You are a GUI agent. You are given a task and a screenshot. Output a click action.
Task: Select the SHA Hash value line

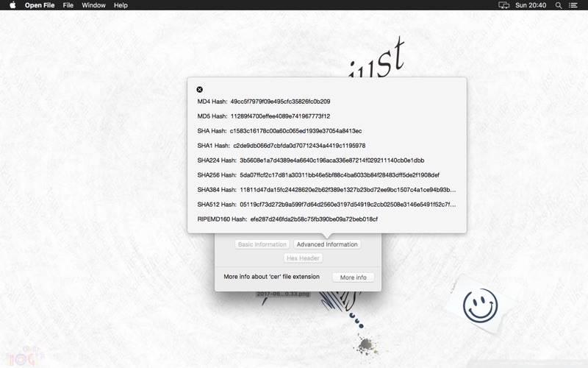click(x=295, y=131)
